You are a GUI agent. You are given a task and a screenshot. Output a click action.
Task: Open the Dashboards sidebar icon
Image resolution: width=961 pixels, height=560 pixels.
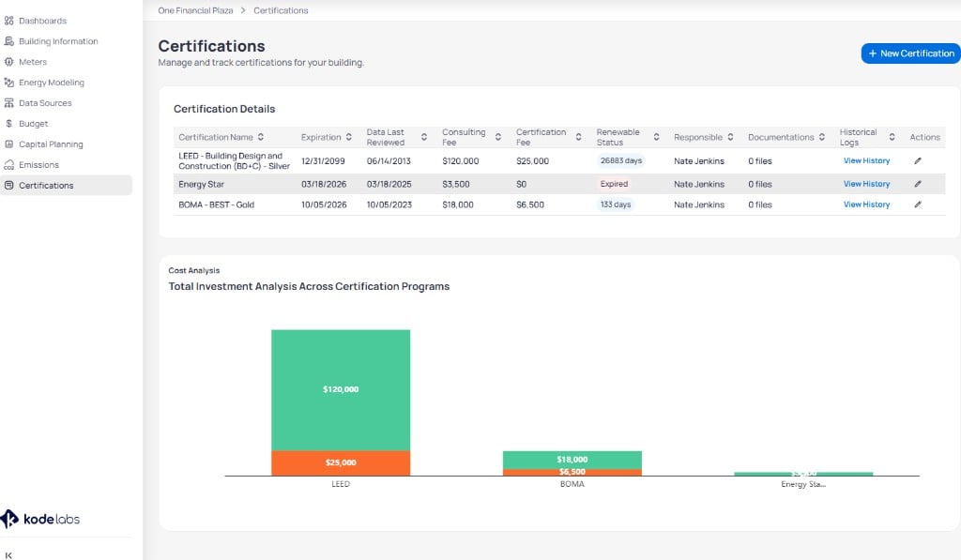[8, 21]
